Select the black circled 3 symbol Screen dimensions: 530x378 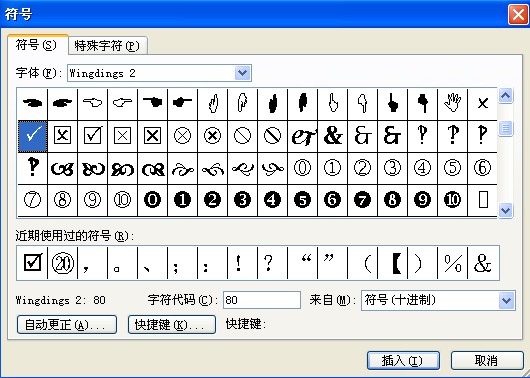point(242,200)
